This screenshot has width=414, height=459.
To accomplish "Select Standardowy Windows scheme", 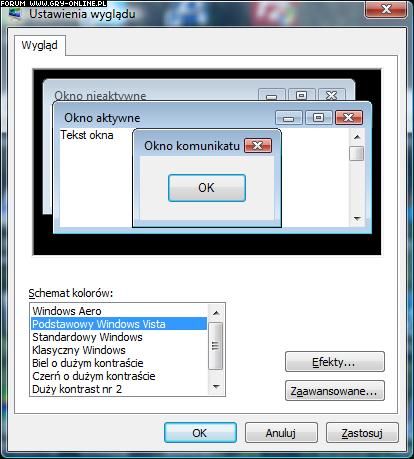I will point(119,337).
